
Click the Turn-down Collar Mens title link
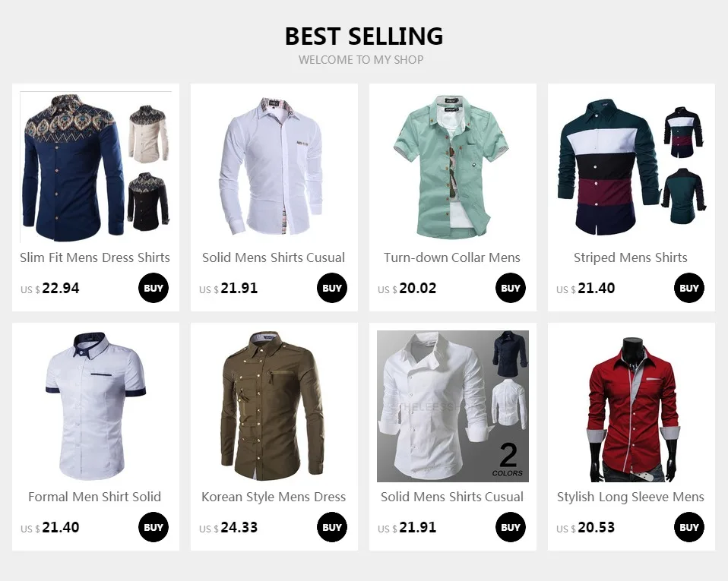(452, 257)
